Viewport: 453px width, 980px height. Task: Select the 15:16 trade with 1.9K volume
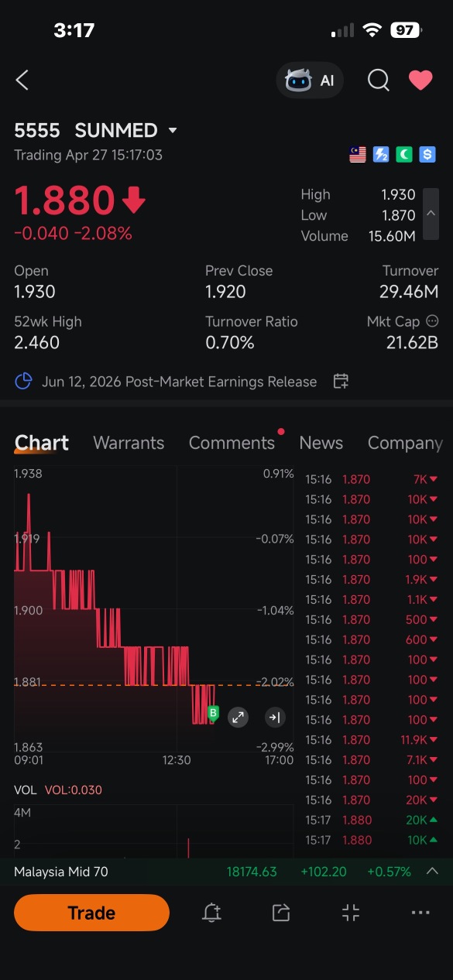[x=372, y=580]
